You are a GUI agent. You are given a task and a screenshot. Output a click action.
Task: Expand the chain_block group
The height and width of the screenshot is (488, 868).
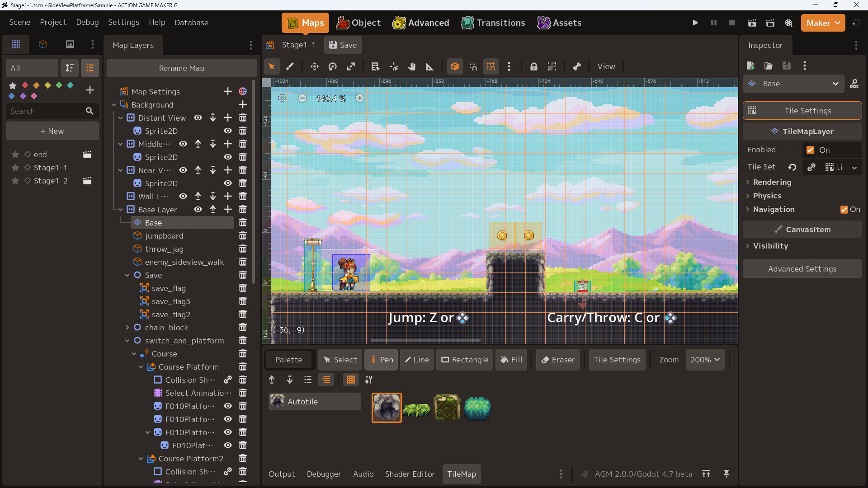click(127, 328)
